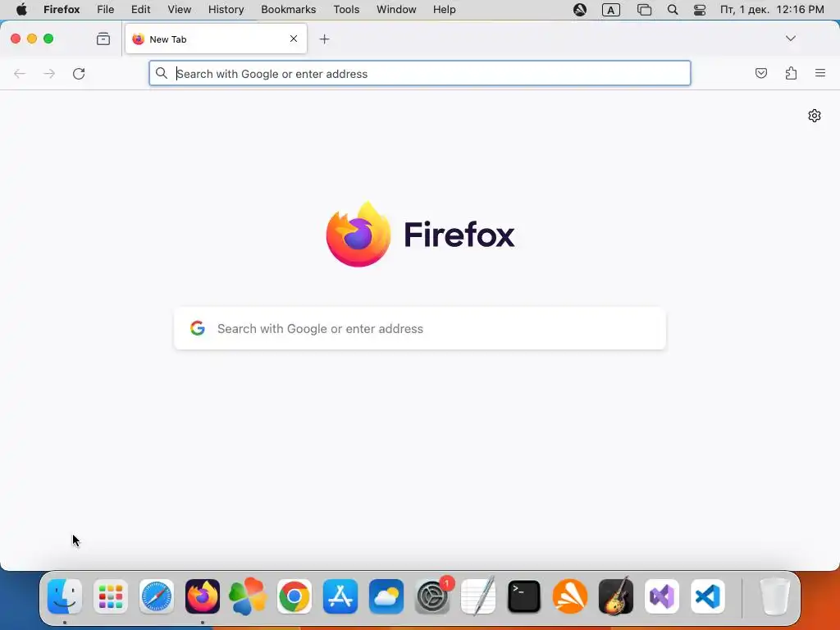Open a new tab with the plus button
This screenshot has height=630, width=840.
[x=324, y=39]
